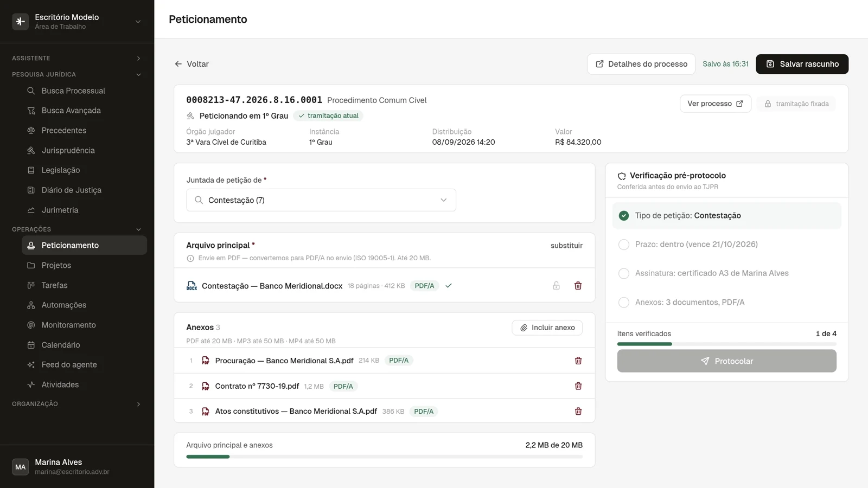Click the PDF icon of Contrato nº 7730-19

point(206,386)
